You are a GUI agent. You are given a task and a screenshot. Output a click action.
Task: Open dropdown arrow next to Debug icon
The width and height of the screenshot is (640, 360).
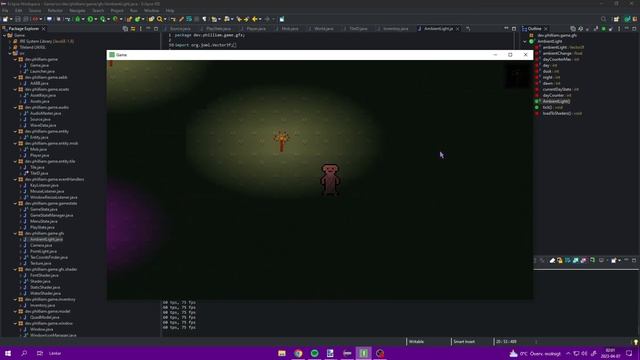click(83, 19)
